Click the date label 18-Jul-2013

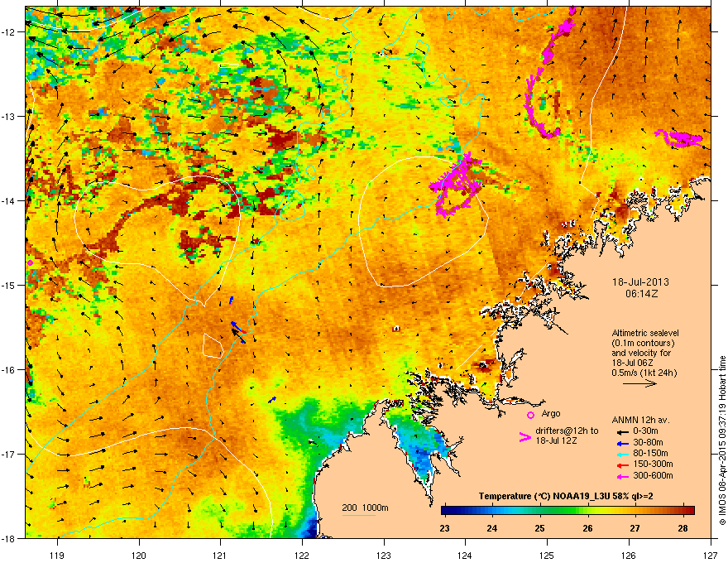(x=640, y=282)
